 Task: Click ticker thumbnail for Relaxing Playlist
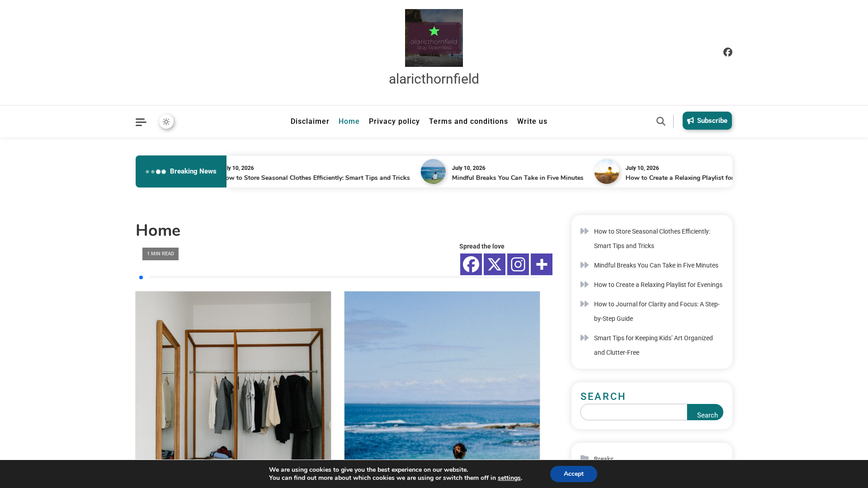[x=607, y=172]
